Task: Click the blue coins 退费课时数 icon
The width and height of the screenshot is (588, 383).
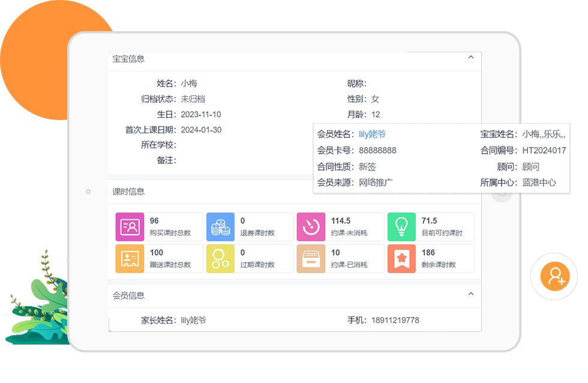Action: pyautogui.click(x=220, y=227)
